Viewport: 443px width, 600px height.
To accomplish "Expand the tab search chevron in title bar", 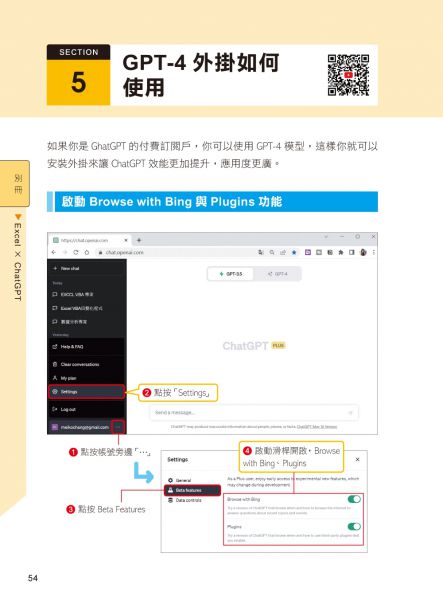I will 326,237.
